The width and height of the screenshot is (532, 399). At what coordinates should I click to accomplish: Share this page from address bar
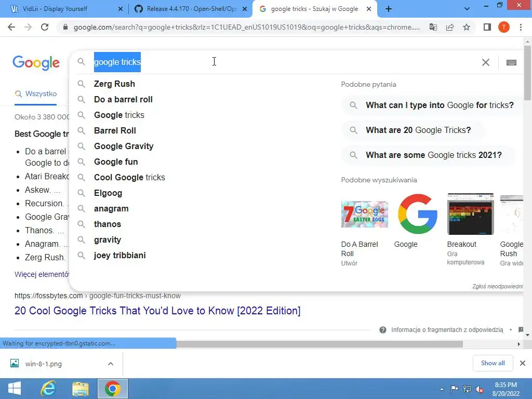pos(450,27)
